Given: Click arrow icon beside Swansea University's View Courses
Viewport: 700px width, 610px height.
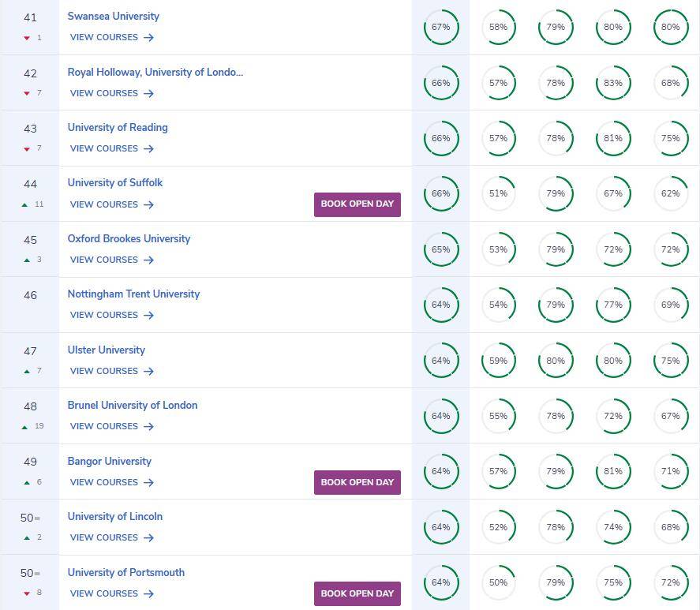Looking at the screenshot, I should tap(148, 38).
